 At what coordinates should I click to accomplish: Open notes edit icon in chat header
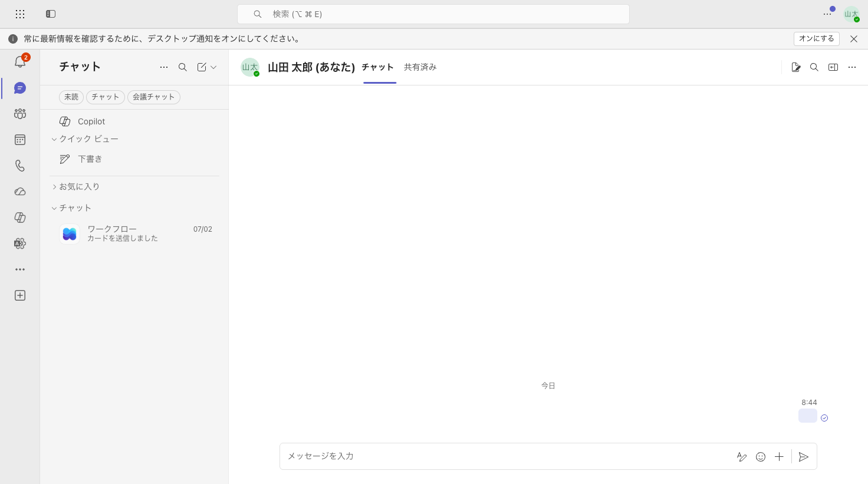(796, 67)
